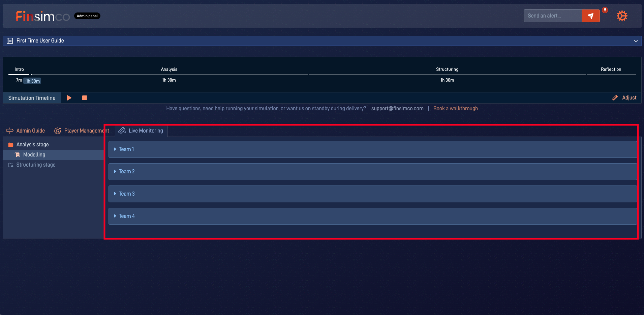
Task: Play the simulation timeline
Action: pyautogui.click(x=69, y=98)
